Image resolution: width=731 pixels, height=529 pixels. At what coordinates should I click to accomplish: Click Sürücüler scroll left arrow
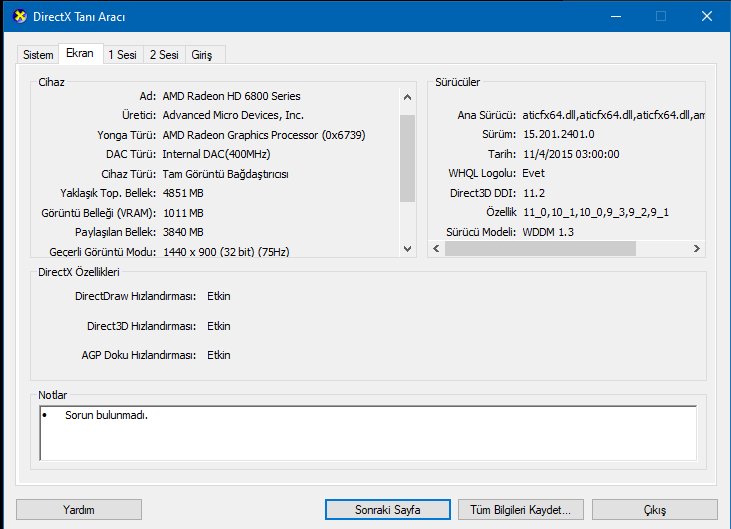click(x=436, y=248)
